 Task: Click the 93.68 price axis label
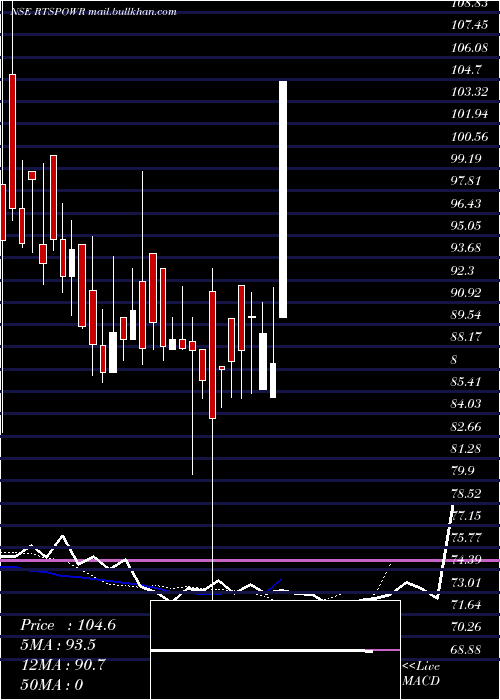pos(467,248)
